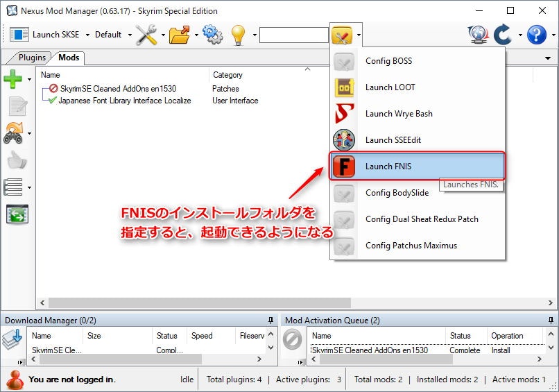The image size is (559, 392).
Task: Choose Config Patchus Maximus menu entry
Action: [417, 246]
